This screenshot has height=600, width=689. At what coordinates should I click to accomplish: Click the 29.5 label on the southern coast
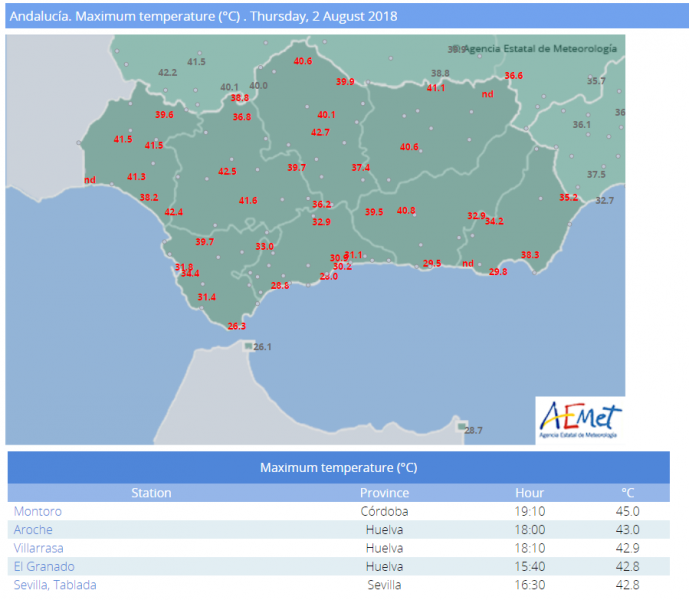[432, 263]
